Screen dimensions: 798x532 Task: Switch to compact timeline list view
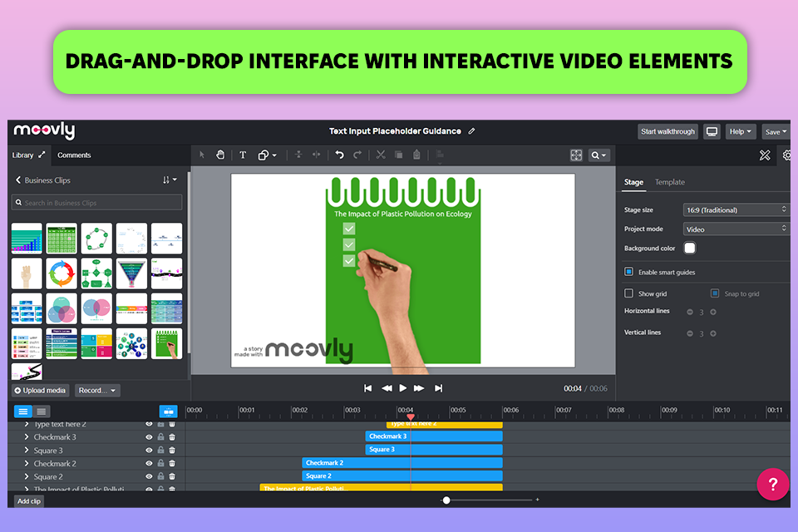(x=42, y=411)
